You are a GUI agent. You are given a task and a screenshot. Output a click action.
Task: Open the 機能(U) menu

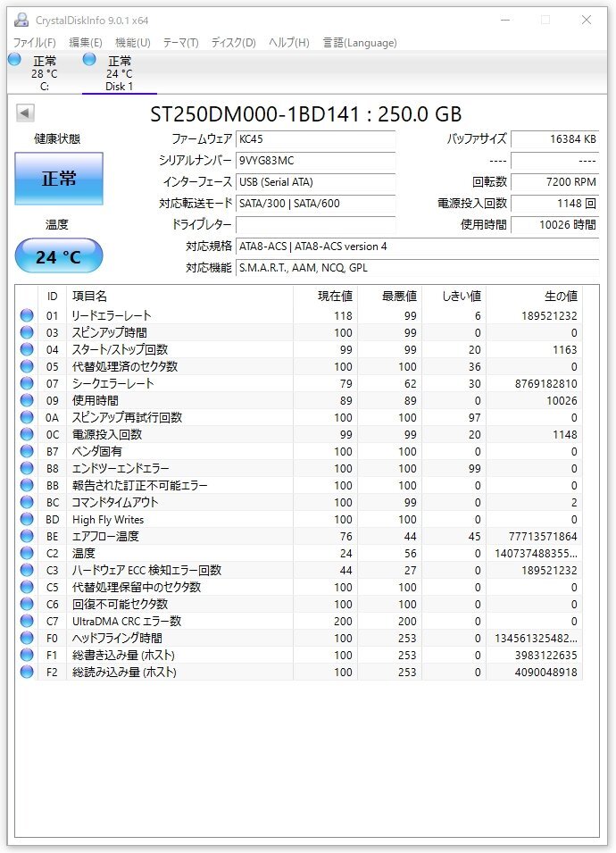tap(133, 43)
